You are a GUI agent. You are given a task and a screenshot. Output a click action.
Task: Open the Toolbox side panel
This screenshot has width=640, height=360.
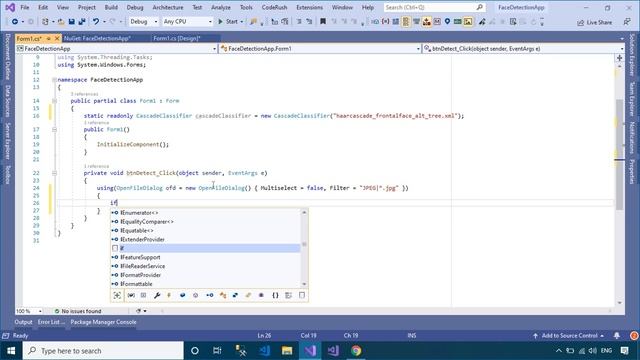tap(7, 174)
